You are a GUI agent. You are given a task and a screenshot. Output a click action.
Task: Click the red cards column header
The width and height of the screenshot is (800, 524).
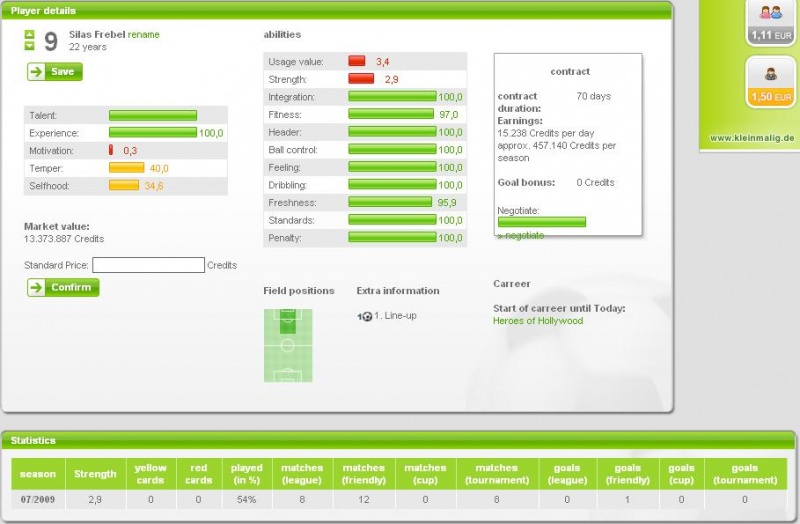(x=198, y=474)
